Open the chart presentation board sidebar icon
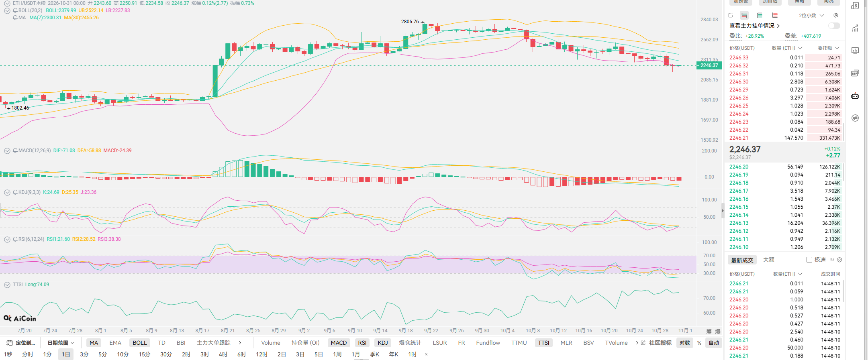The image size is (868, 360). tap(855, 51)
